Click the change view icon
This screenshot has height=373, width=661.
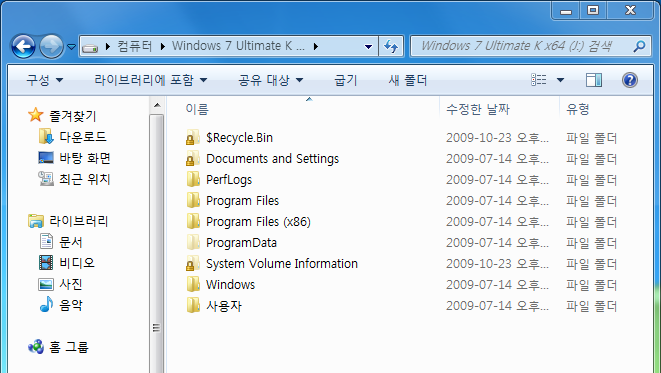539,80
